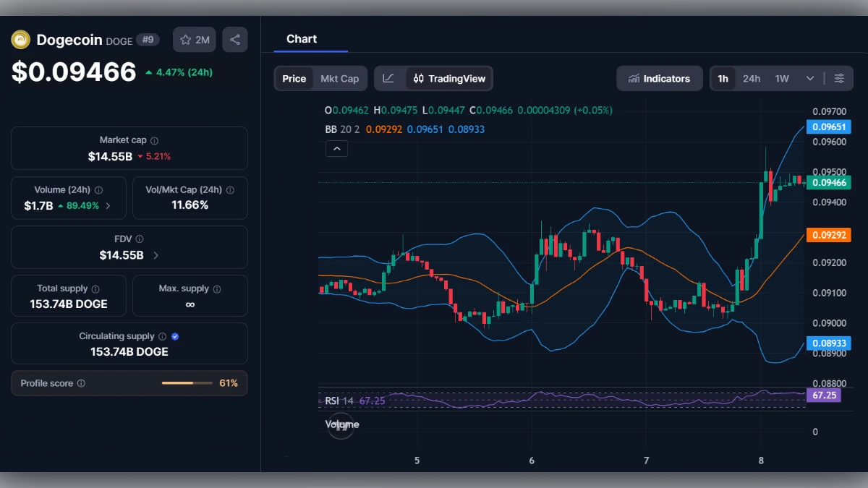Add Dogecoin to watchlist with star button
The height and width of the screenshot is (488, 868).
click(194, 40)
